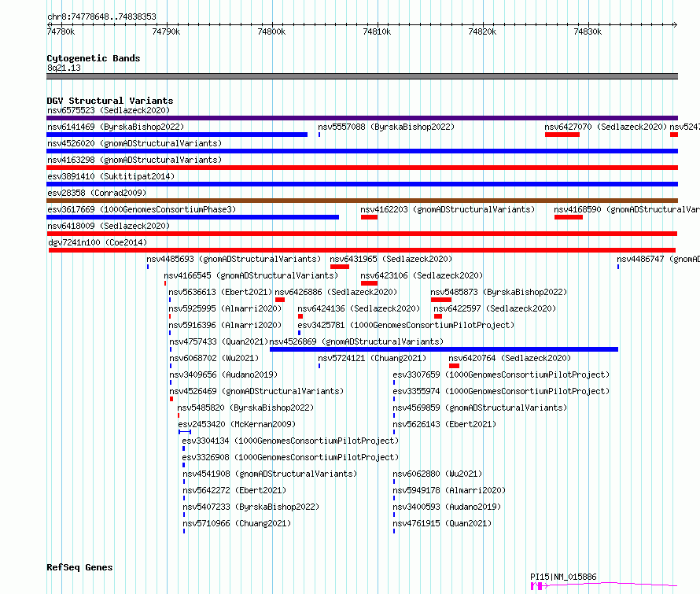Click the blue nsv6141469 variant bar

[x=177, y=135]
